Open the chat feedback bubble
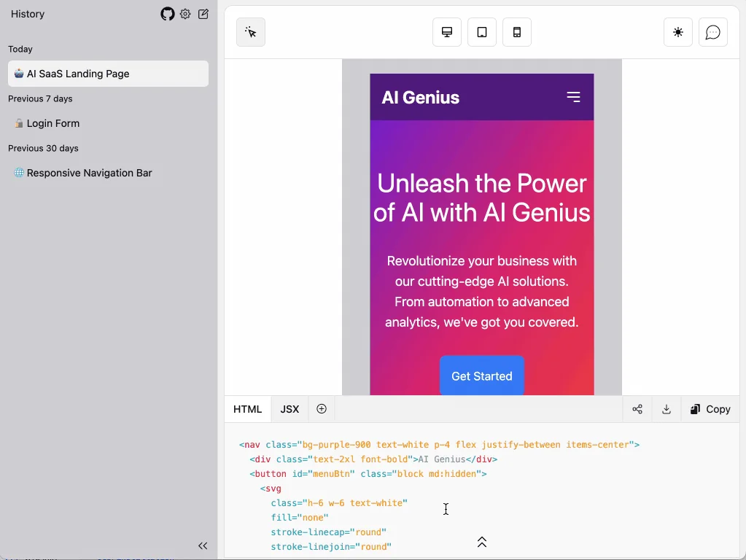The image size is (746, 560). (712, 32)
